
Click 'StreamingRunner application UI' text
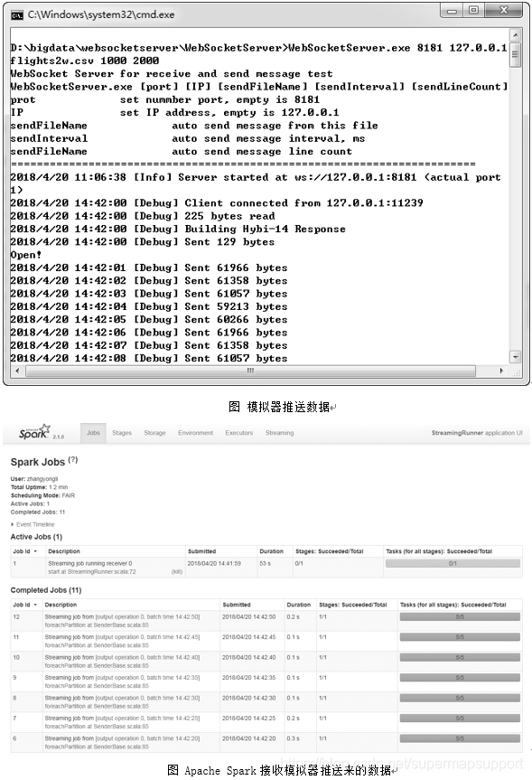point(477,433)
